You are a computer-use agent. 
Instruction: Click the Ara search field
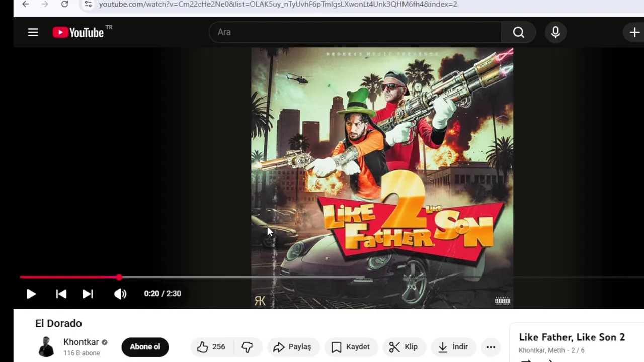click(355, 32)
